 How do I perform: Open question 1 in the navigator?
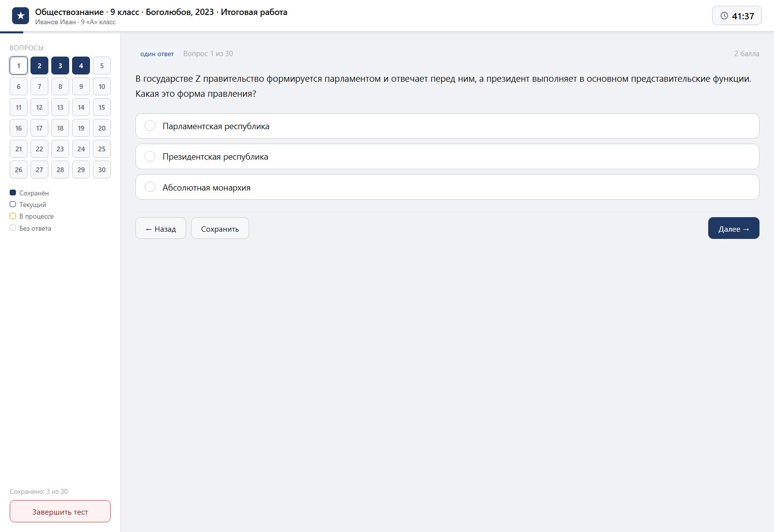[x=18, y=66]
